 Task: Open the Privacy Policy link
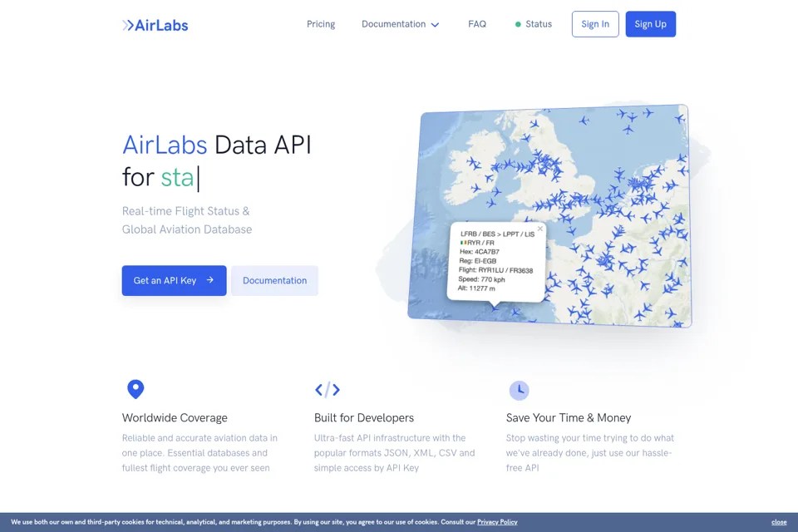tap(497, 522)
